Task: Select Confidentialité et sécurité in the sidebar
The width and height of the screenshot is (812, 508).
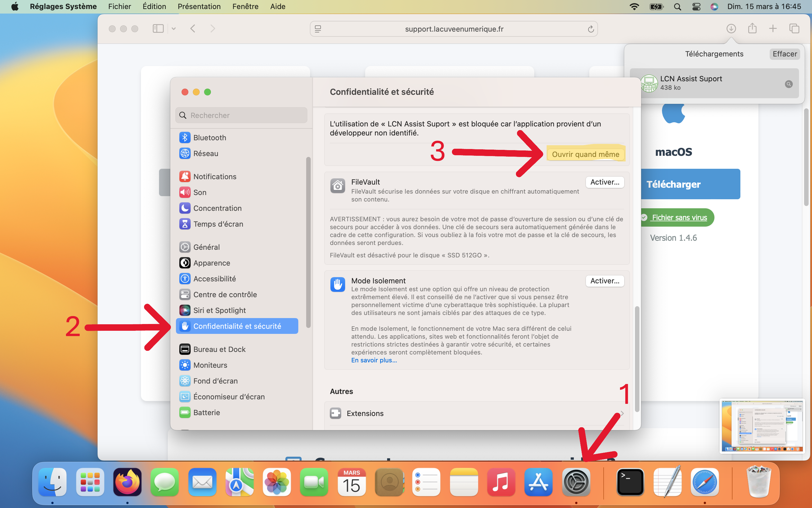Action: (x=237, y=326)
